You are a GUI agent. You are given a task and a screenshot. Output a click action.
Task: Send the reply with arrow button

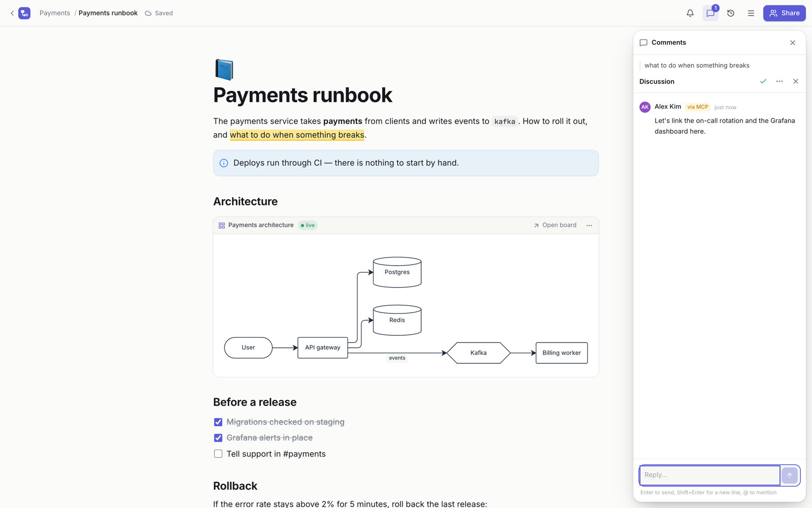[790, 475]
